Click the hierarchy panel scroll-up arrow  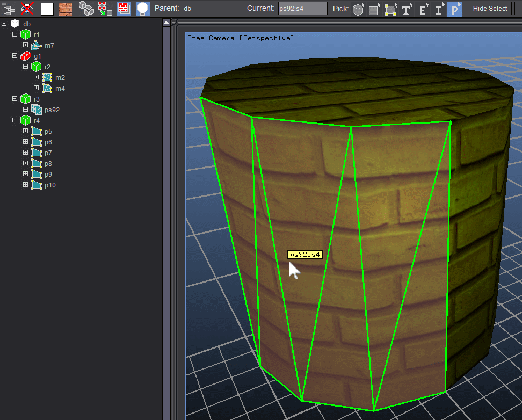(x=166, y=23)
